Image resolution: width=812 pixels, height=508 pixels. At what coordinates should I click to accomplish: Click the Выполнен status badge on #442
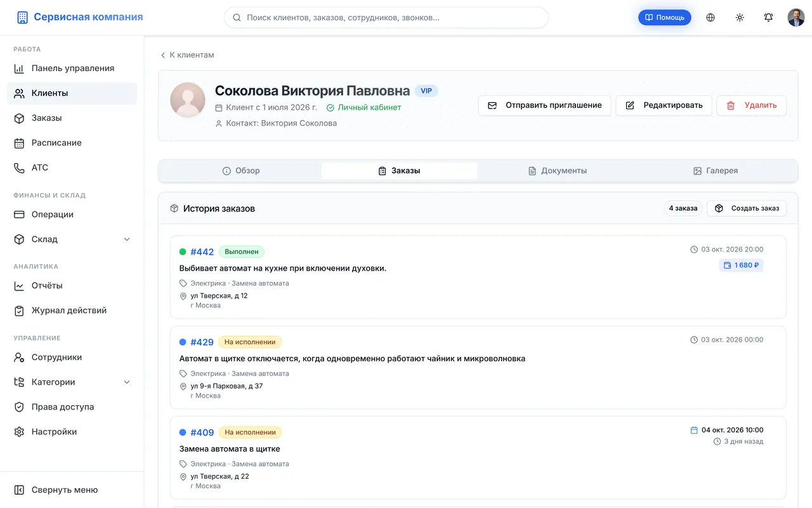coord(242,252)
